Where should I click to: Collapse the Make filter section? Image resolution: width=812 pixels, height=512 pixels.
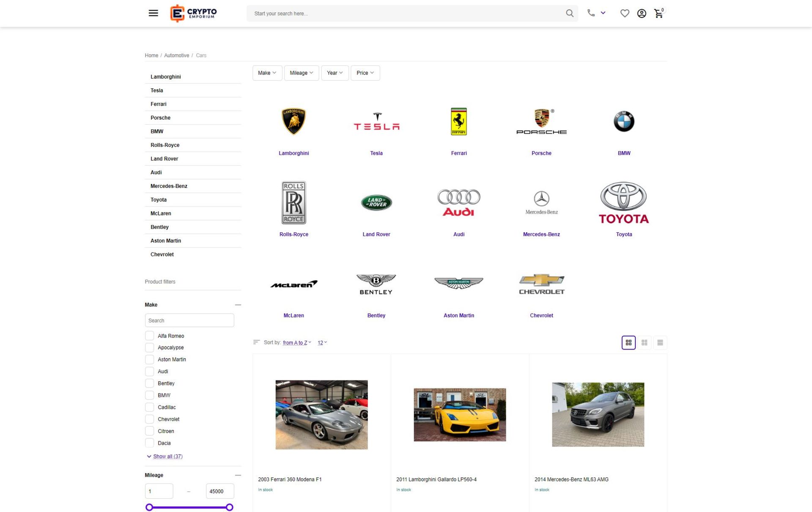tap(238, 305)
